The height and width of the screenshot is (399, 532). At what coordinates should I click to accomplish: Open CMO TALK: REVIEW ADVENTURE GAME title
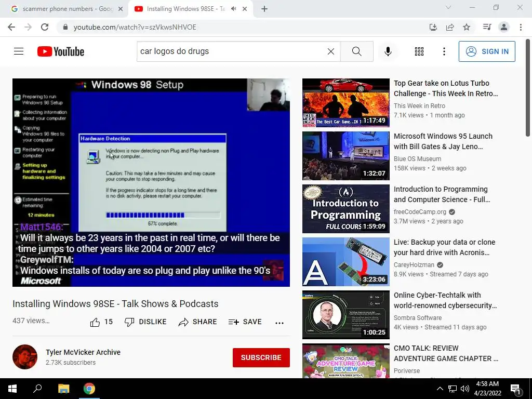(x=446, y=353)
